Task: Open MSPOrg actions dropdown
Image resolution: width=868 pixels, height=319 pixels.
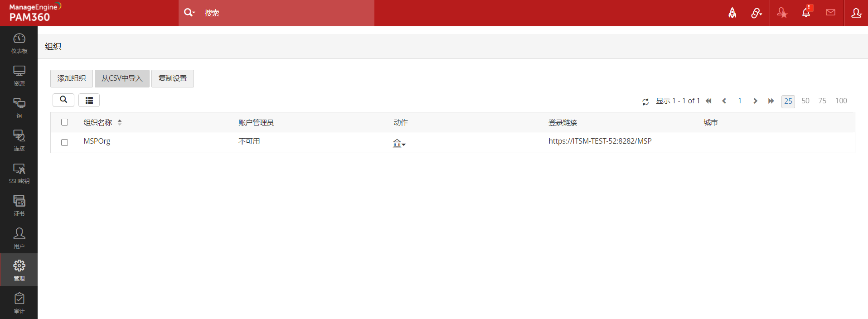Action: [x=399, y=143]
